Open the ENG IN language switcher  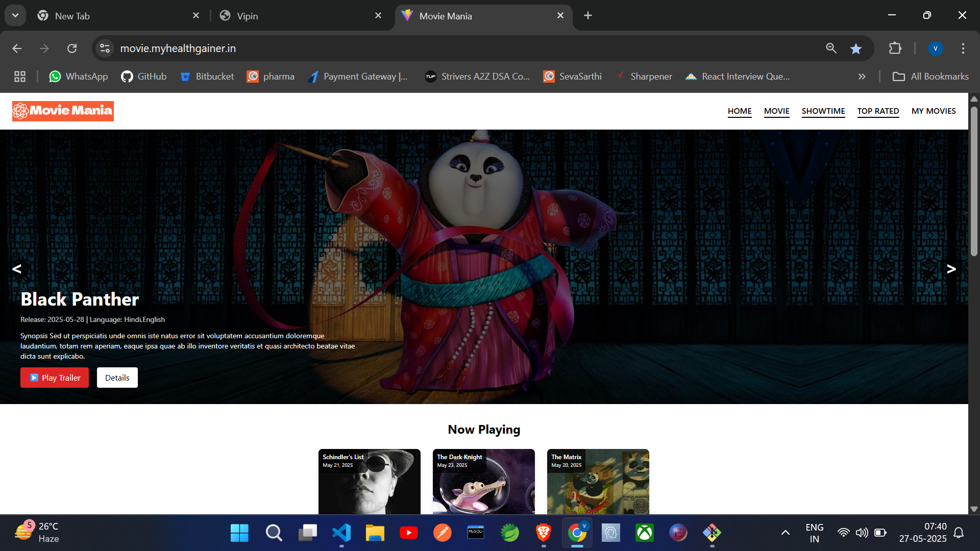click(815, 533)
